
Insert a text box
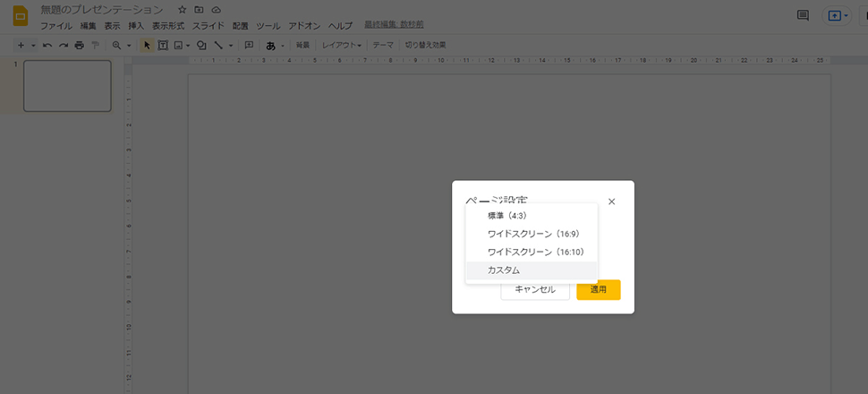tap(163, 46)
